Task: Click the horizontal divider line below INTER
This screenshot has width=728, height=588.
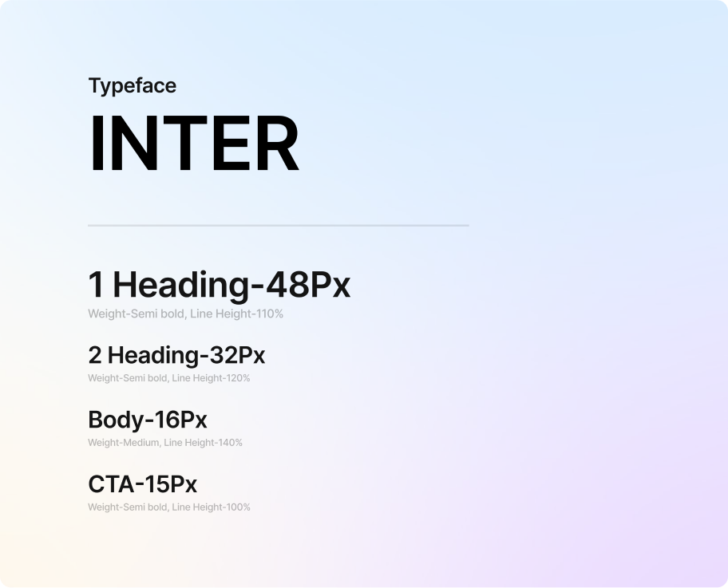Action: (278, 226)
